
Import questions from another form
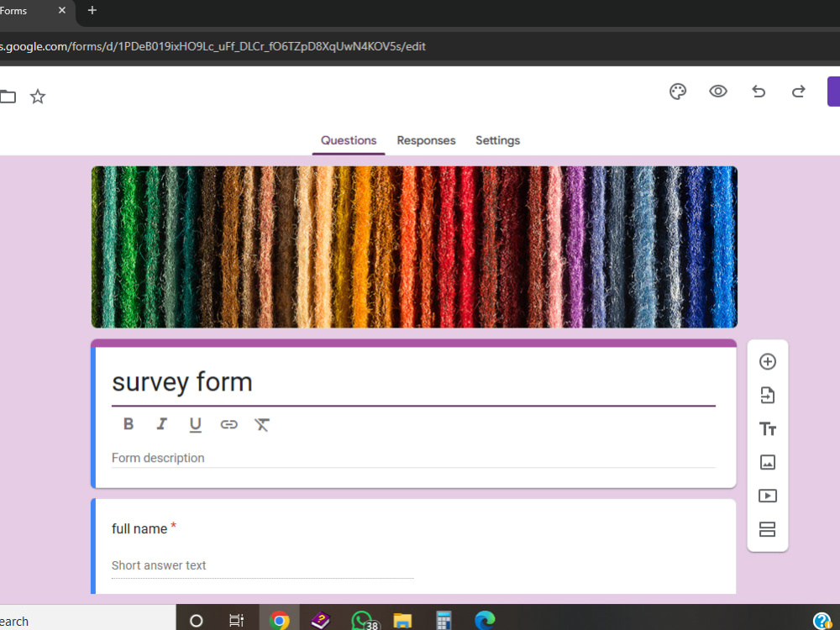coord(767,396)
